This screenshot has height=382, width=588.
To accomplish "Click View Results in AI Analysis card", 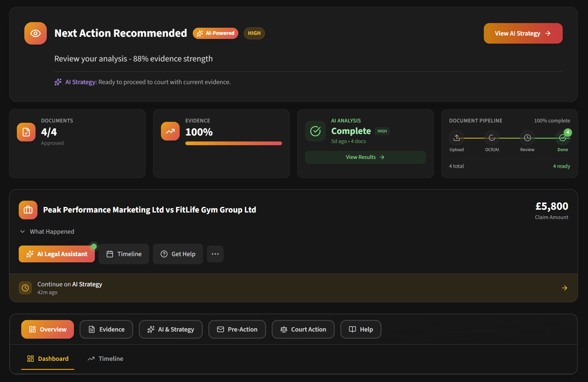I will pos(365,157).
